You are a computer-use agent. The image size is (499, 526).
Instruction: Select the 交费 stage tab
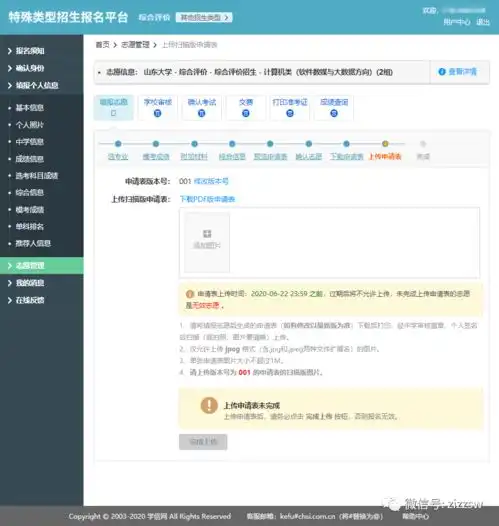pyautogui.click(x=246, y=107)
